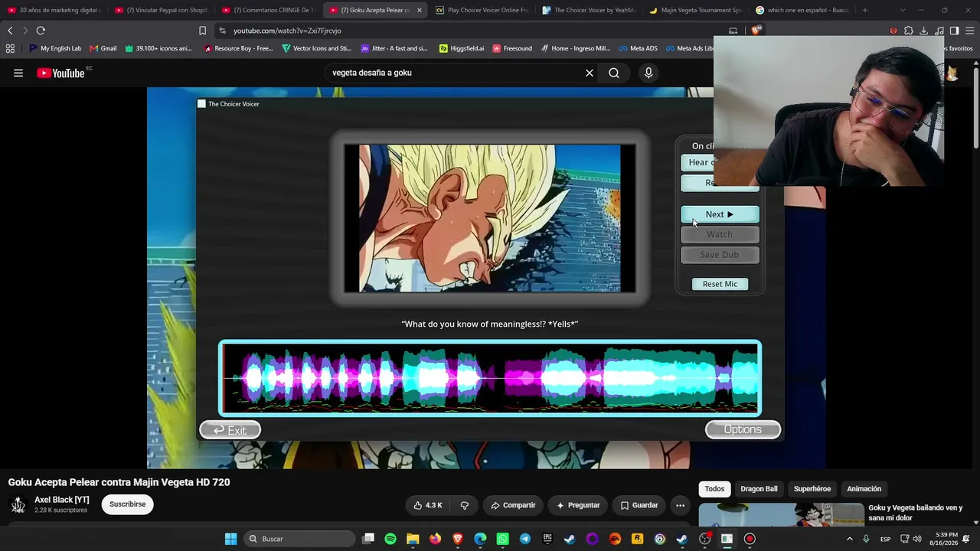
Task: Switch to the 'Play Choicer Voicer Online' tab
Action: 482,10
